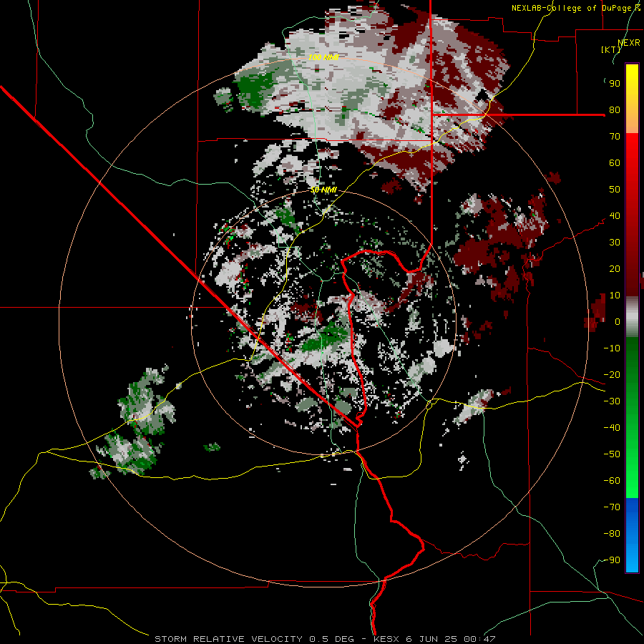The width and height of the screenshot is (644, 644).
Task: Click the NEXR label above the color scale
Action: (x=629, y=43)
